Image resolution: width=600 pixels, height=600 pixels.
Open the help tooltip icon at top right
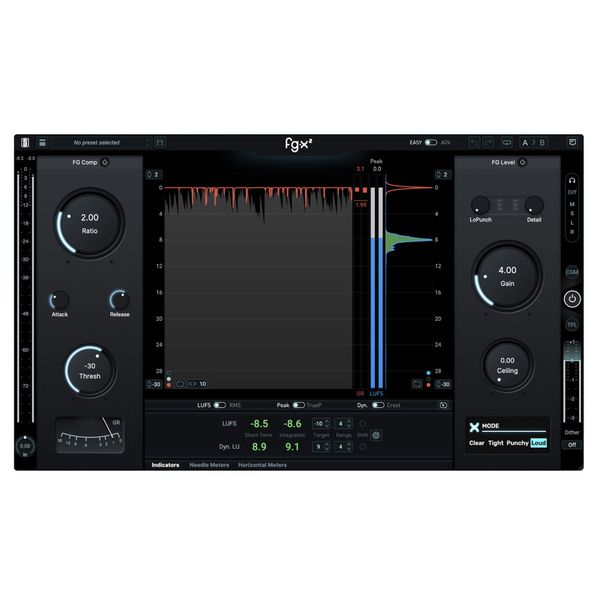572,143
